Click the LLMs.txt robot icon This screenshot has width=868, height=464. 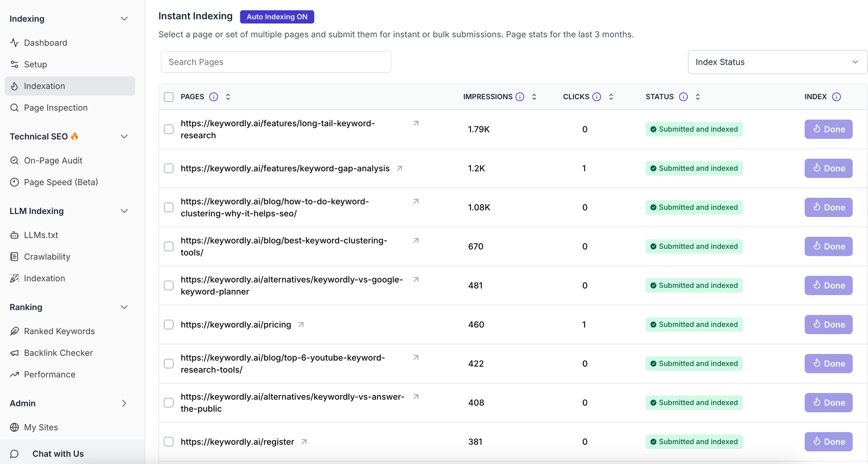[14, 235]
